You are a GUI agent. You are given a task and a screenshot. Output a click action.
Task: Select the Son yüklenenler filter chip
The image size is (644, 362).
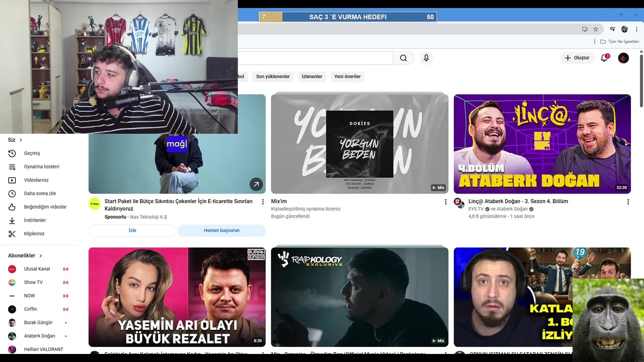[x=273, y=76]
